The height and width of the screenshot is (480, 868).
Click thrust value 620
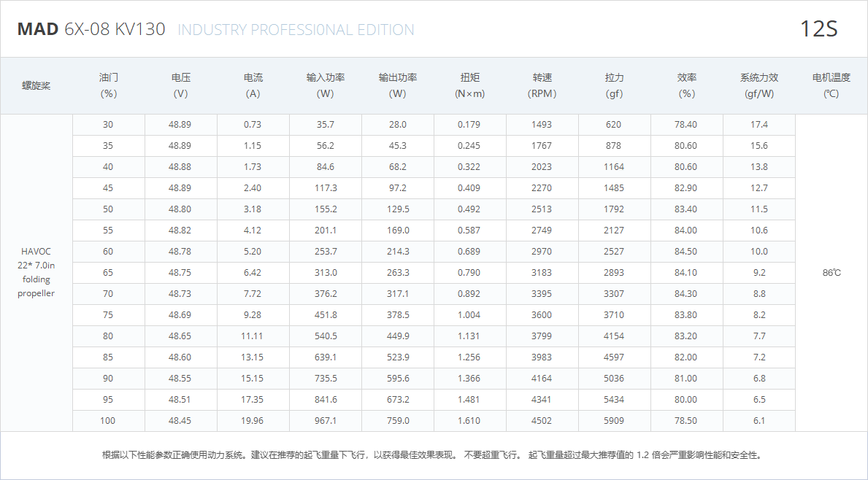coord(613,125)
